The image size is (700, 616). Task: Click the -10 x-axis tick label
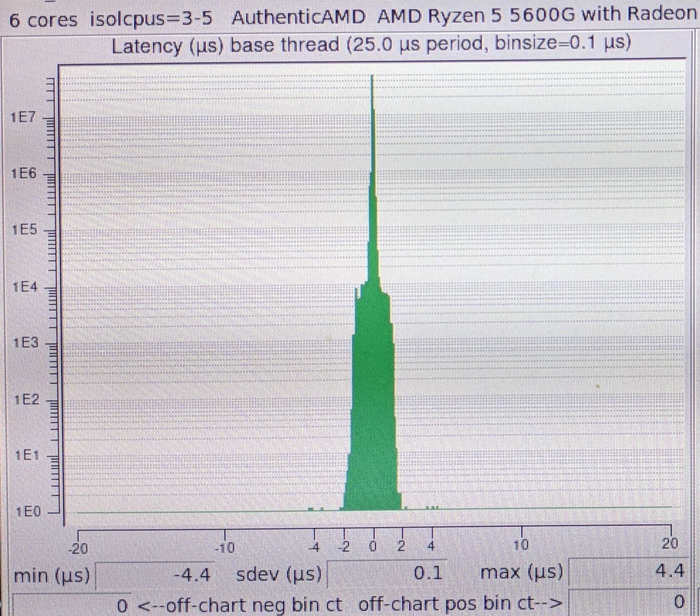[225, 547]
